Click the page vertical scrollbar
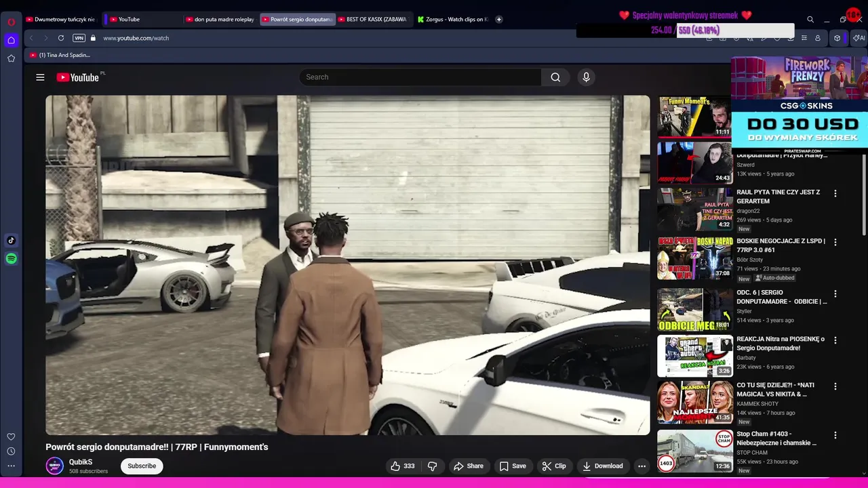This screenshot has height=488, width=868. (864, 193)
